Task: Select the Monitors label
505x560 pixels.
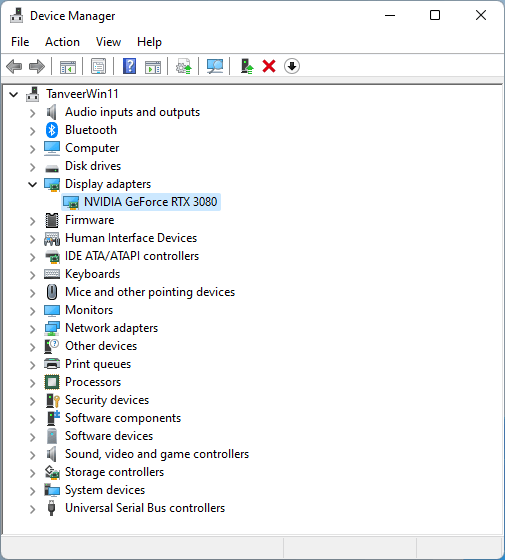Action: 89,310
